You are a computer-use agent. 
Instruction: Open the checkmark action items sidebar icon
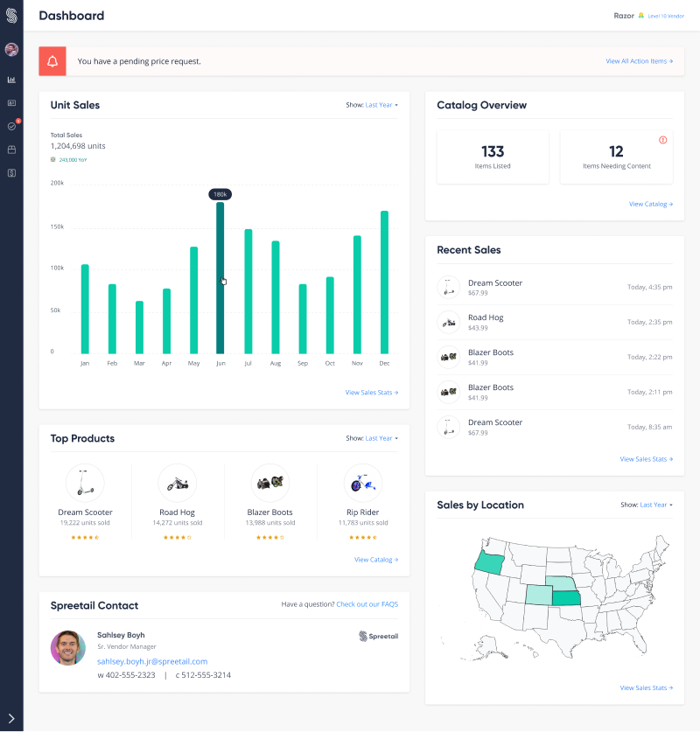point(11,126)
